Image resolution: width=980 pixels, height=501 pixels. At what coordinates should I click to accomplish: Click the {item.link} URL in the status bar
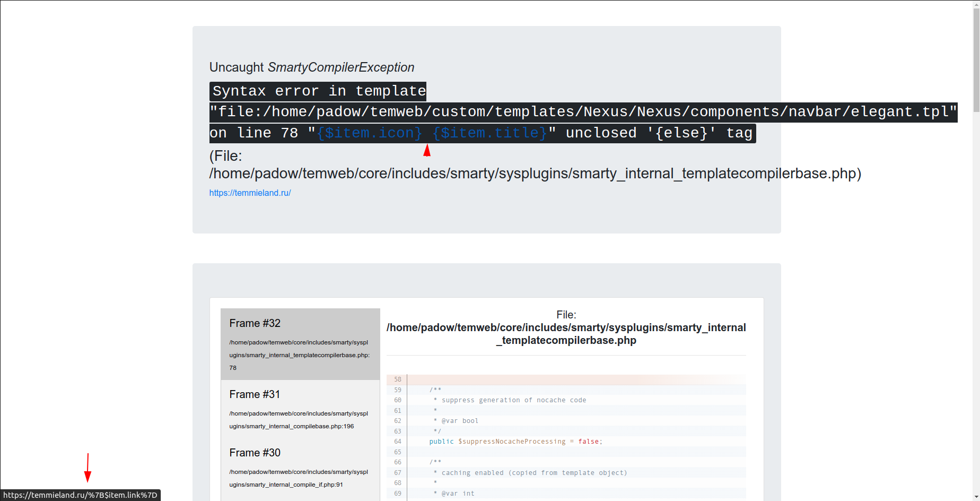point(78,495)
